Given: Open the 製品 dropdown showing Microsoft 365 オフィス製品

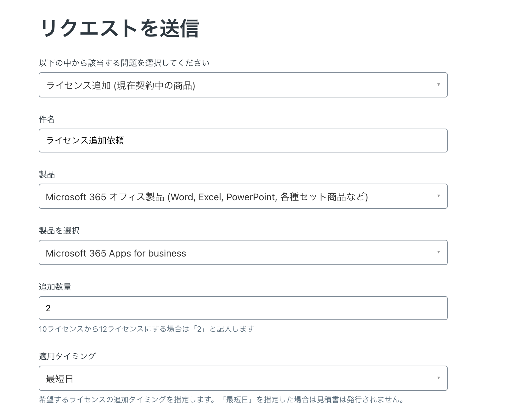Looking at the screenshot, I should point(243,196).
